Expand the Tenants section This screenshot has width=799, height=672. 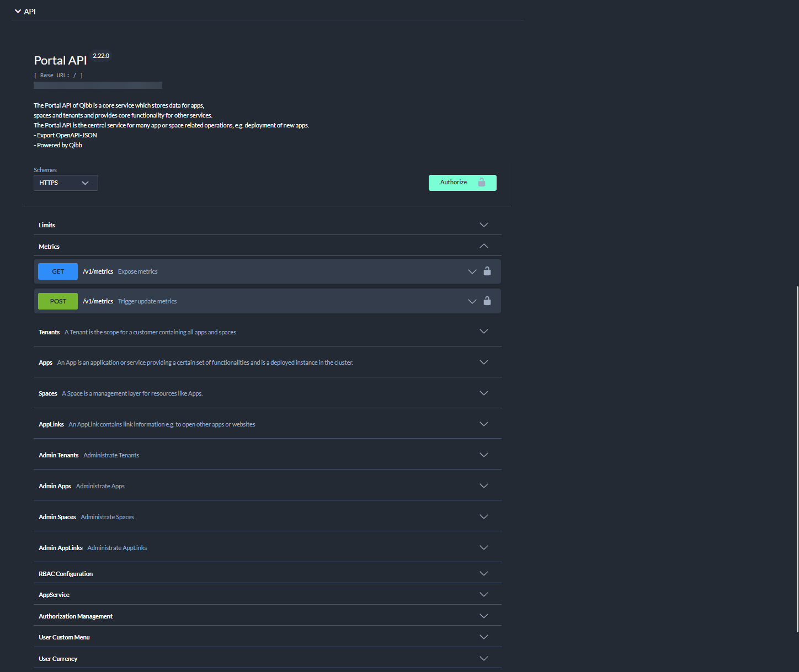pyautogui.click(x=483, y=332)
